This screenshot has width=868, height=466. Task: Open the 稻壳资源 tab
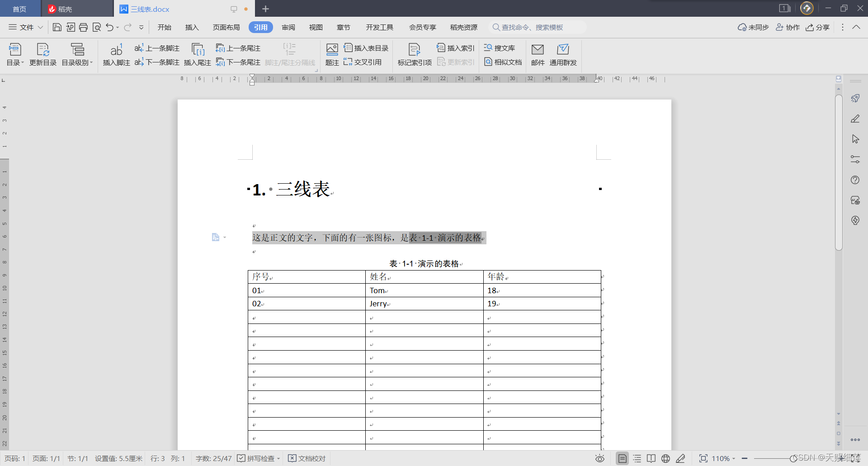point(464,27)
